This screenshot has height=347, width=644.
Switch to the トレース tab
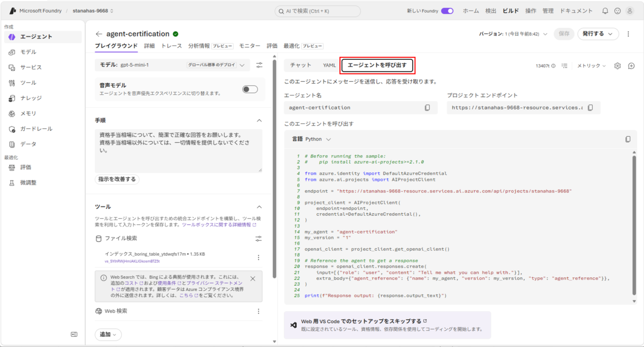coord(172,46)
